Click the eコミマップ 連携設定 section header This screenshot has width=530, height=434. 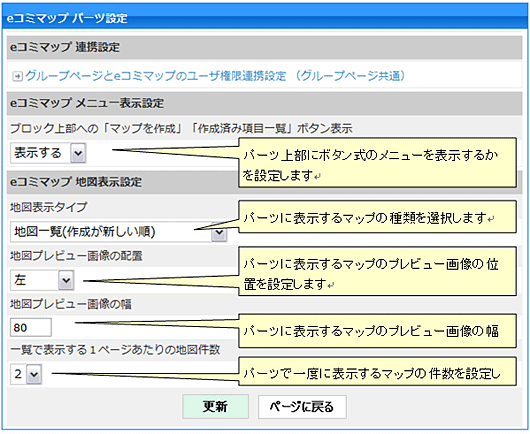(265, 47)
